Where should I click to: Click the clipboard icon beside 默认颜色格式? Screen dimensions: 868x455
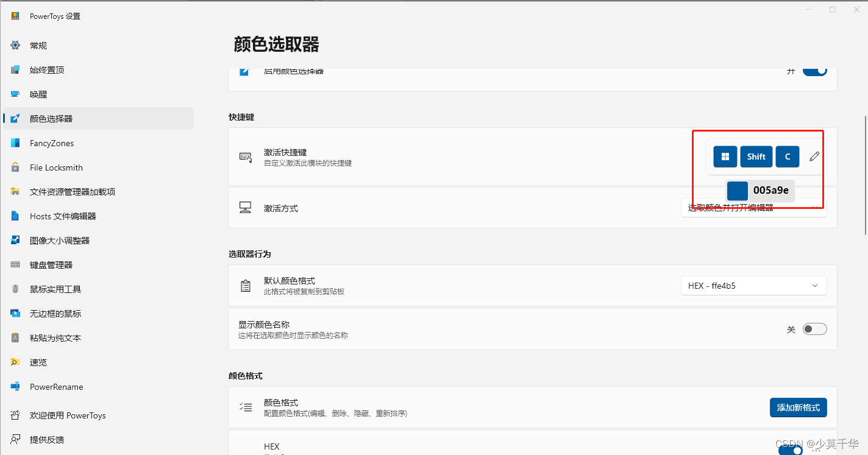coord(246,286)
